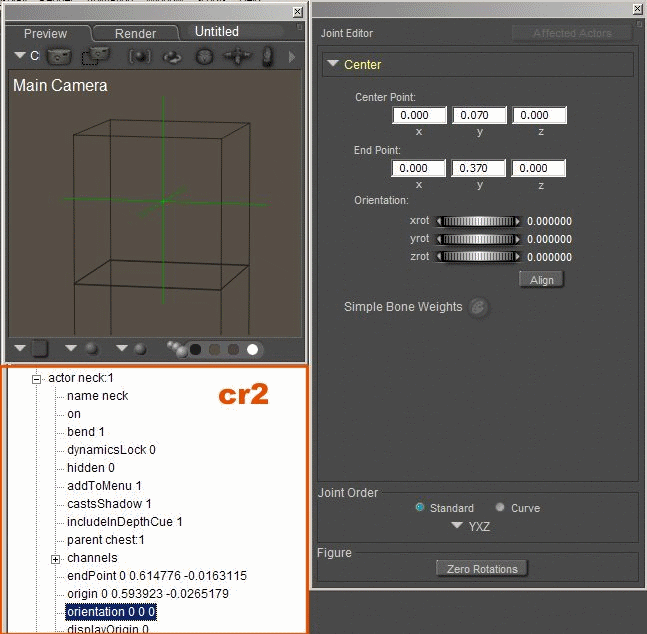Screen dimensions: 647x634
Task: Adjust the xrot orientation dial
Action: pos(478,221)
